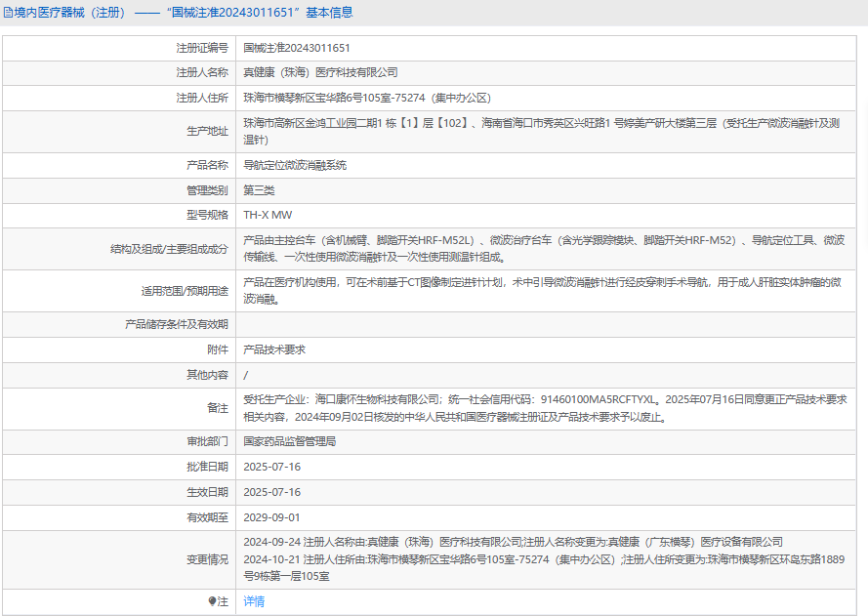Click the 变更情况 row label
This screenshot has width=868, height=616.
coord(207,559)
